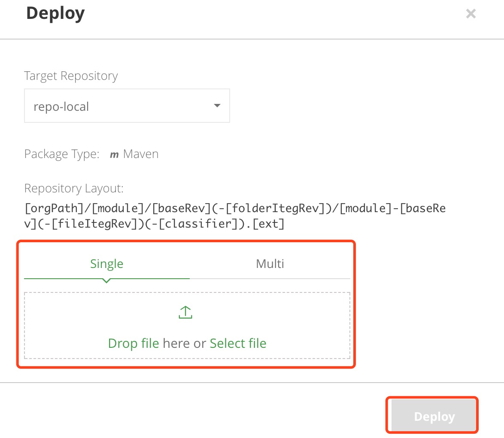This screenshot has width=504, height=438.
Task: Click the Drop file text
Action: [x=134, y=344]
